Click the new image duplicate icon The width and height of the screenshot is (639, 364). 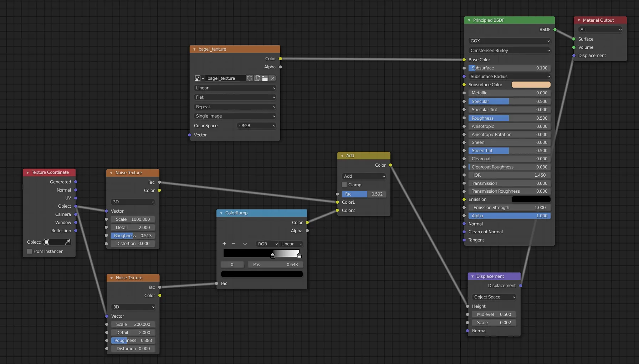tap(257, 78)
